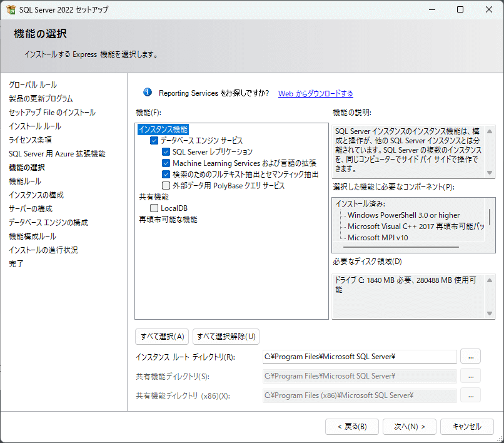Minimize the SQL Server setup window
The width and height of the screenshot is (504, 443).
432,9
